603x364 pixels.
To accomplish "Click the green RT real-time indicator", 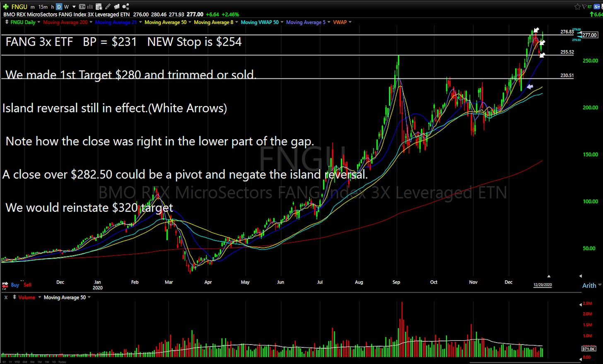I will tap(590, 7).
